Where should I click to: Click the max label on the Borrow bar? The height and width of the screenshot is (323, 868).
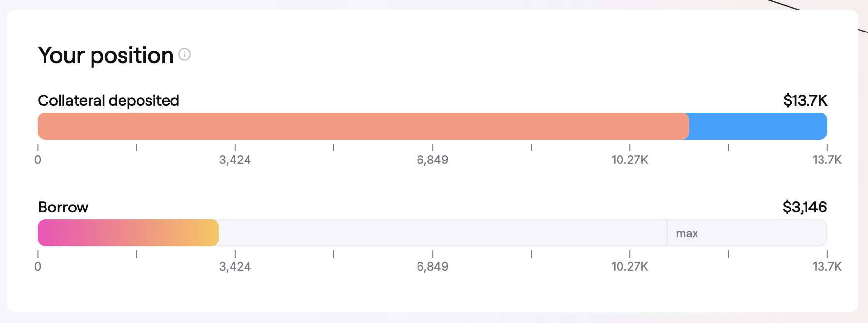pos(687,233)
